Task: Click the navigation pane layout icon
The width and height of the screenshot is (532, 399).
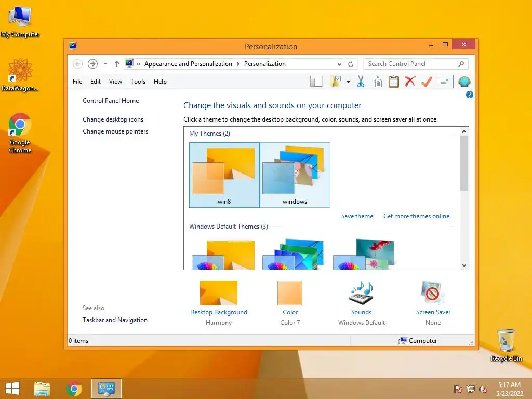Action: 316,82
